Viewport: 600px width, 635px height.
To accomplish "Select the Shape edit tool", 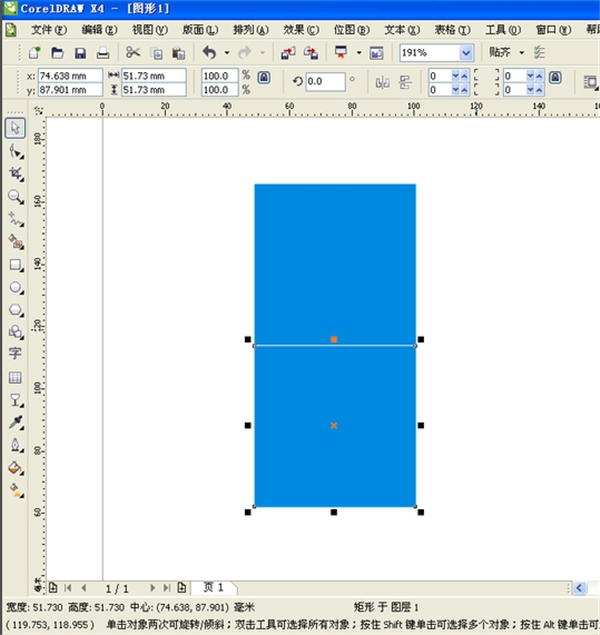I will (16, 151).
